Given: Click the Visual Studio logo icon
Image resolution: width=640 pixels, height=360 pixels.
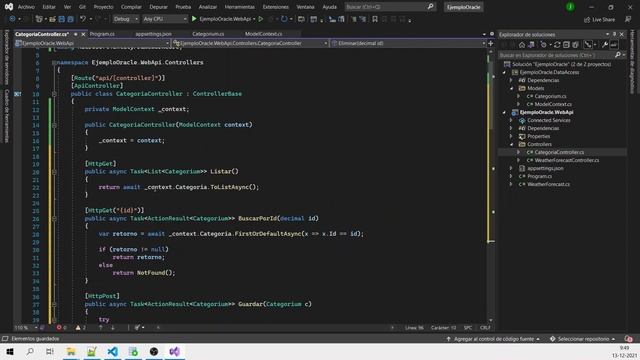Looking at the screenshot, I should 9,7.
